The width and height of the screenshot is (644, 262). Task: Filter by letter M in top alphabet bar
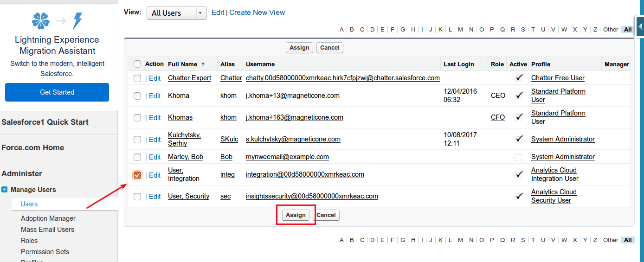point(460,30)
